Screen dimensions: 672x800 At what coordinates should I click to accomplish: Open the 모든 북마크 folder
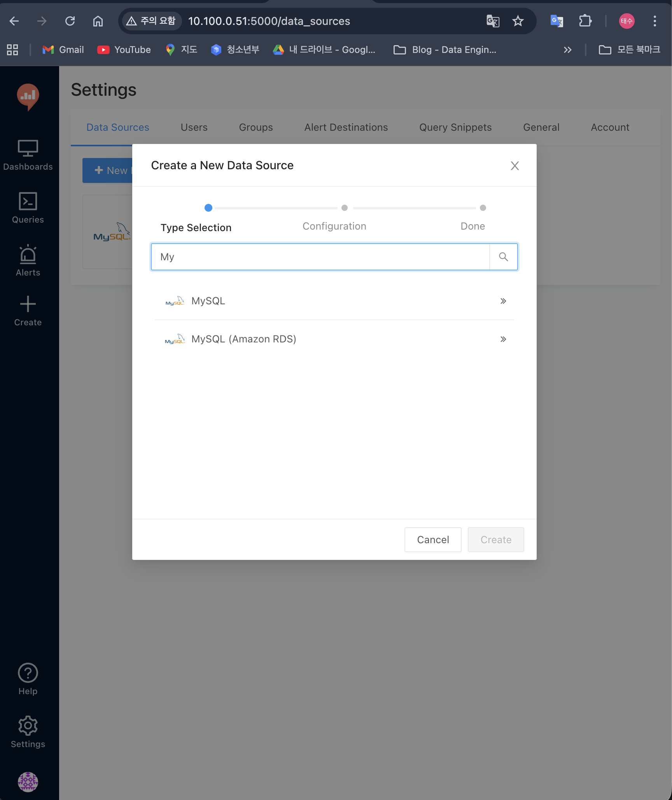630,50
